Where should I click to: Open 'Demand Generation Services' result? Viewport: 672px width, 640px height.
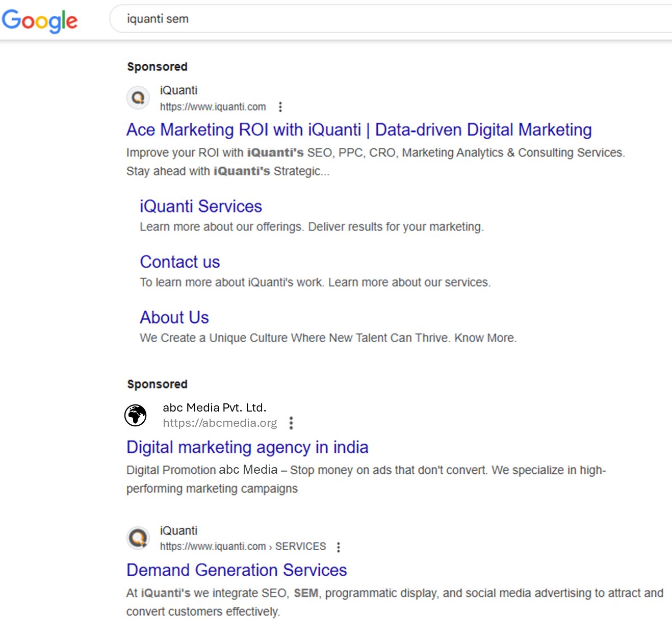pyautogui.click(x=237, y=570)
